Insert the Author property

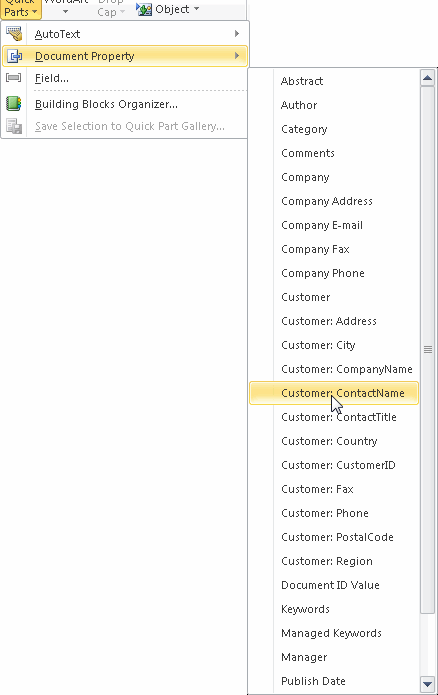[x=334, y=105]
